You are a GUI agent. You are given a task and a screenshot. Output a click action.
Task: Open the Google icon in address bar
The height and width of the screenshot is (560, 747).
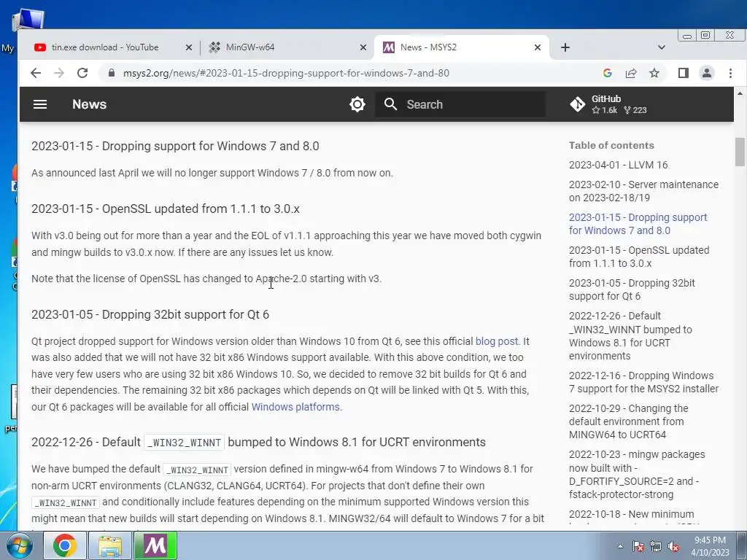click(x=608, y=73)
